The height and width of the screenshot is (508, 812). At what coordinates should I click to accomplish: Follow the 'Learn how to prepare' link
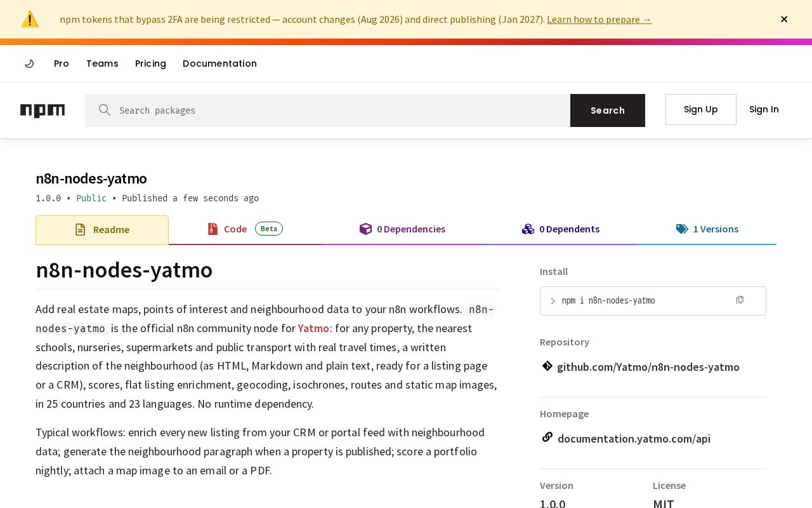599,19
